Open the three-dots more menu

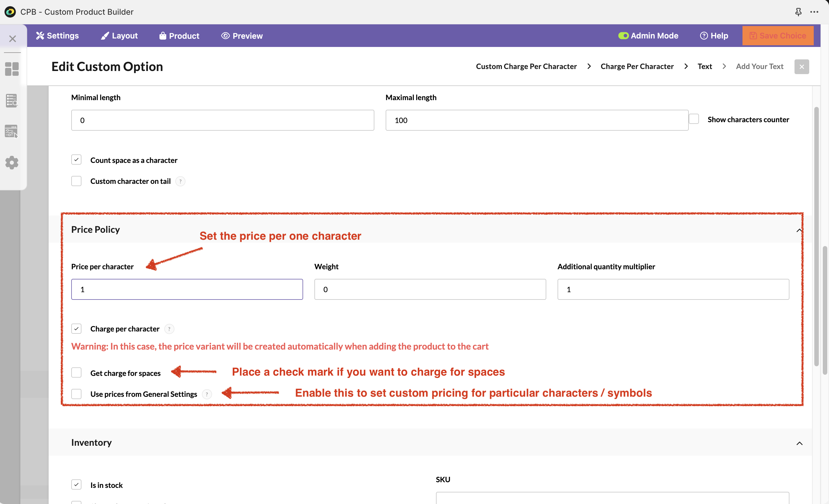pyautogui.click(x=814, y=12)
